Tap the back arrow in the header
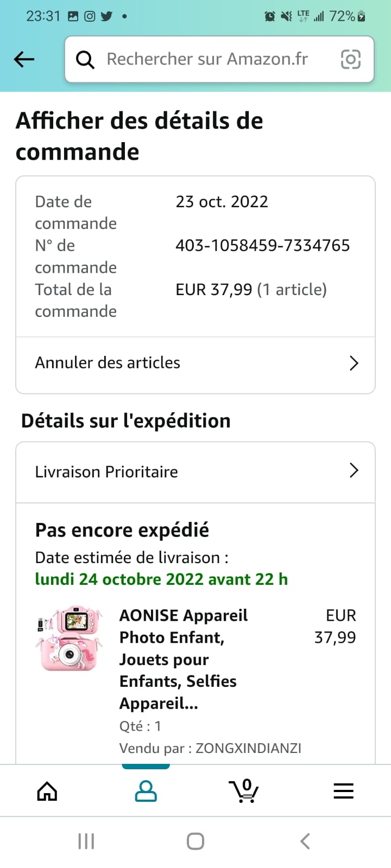The image size is (391, 868). click(24, 59)
